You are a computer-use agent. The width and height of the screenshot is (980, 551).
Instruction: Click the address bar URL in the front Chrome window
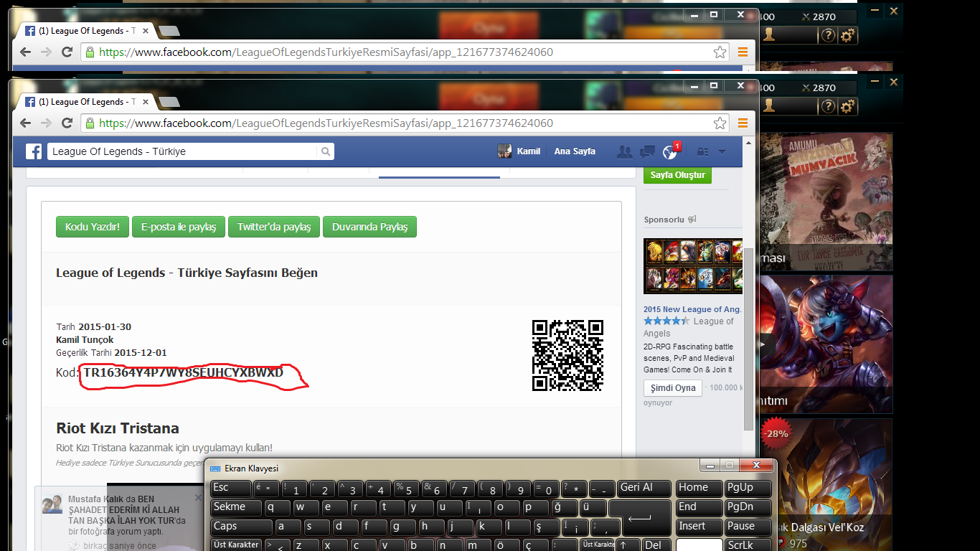[326, 123]
